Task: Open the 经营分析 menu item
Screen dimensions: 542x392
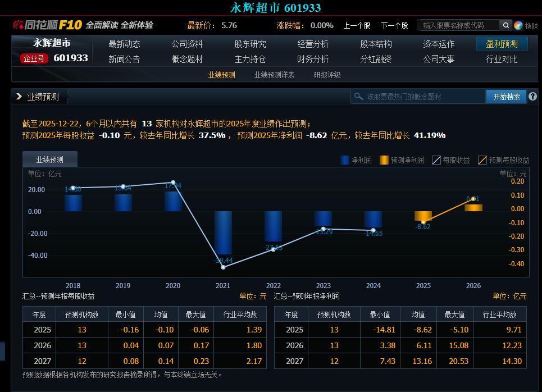Action: 313,44
